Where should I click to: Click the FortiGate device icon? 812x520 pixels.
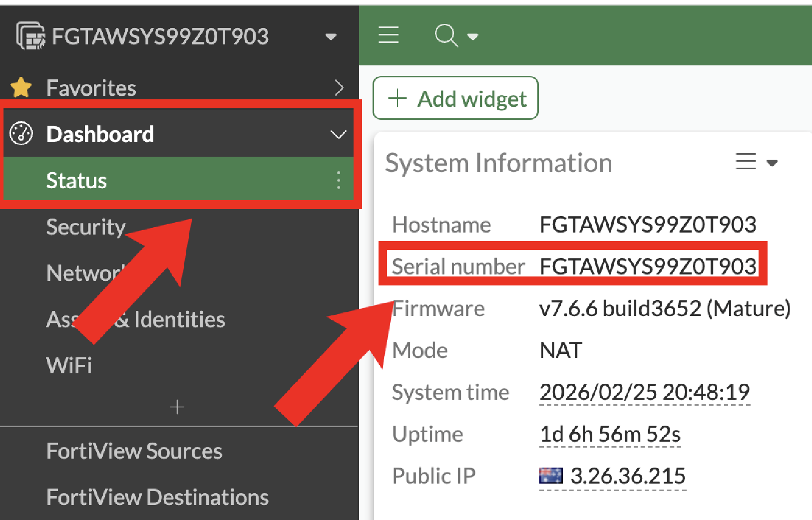tap(30, 36)
